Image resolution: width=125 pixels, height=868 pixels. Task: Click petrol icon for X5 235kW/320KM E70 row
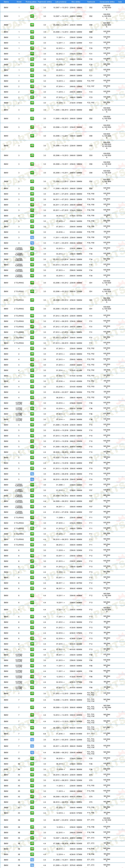pos(32,780)
